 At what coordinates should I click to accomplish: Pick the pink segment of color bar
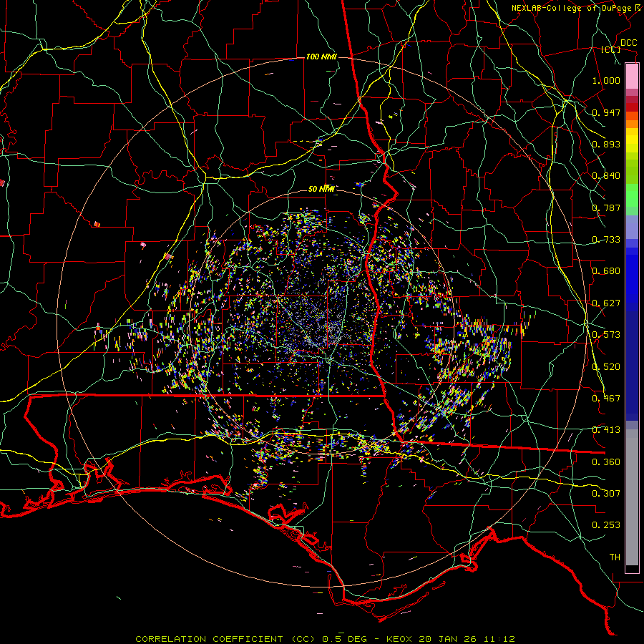click(x=632, y=76)
